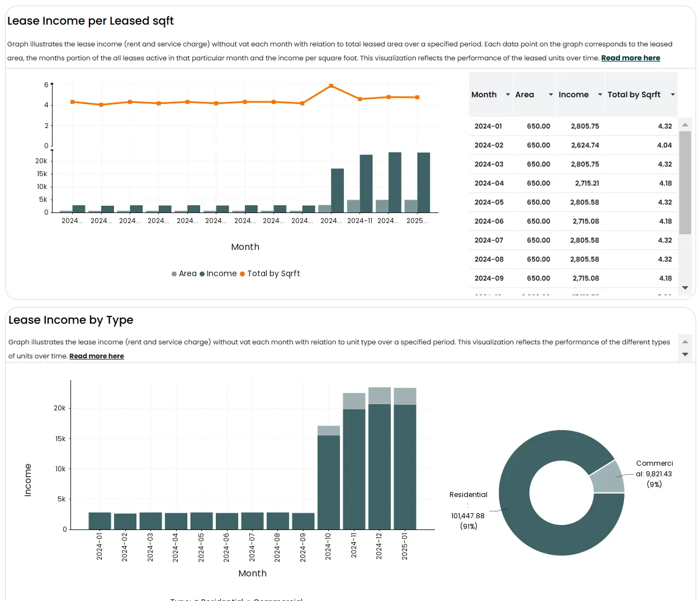This screenshot has width=700, height=601.
Task: Click the table's scroll down arrow
Action: click(x=685, y=288)
